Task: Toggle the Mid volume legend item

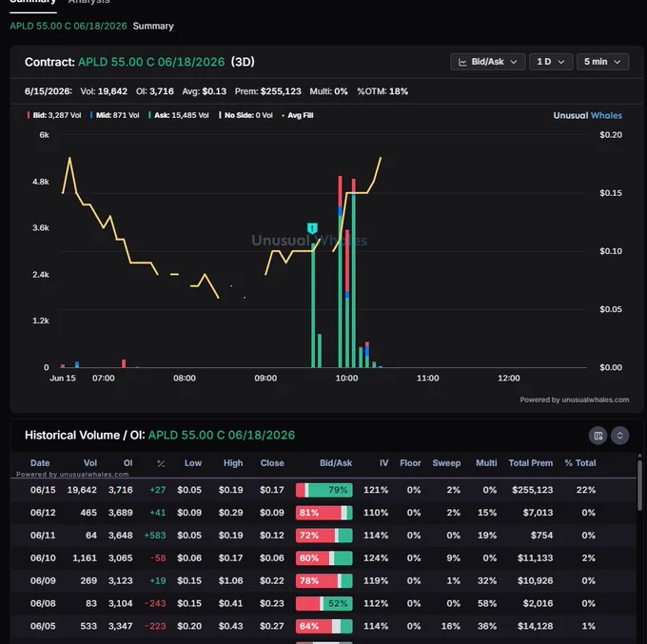Action: (115, 115)
